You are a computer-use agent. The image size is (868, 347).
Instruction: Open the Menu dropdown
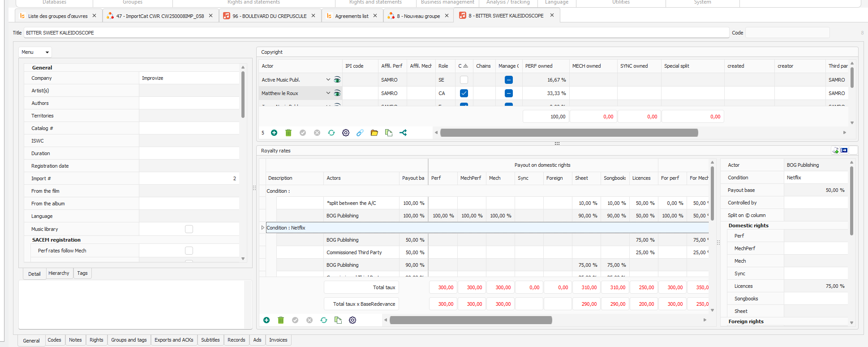pos(35,52)
